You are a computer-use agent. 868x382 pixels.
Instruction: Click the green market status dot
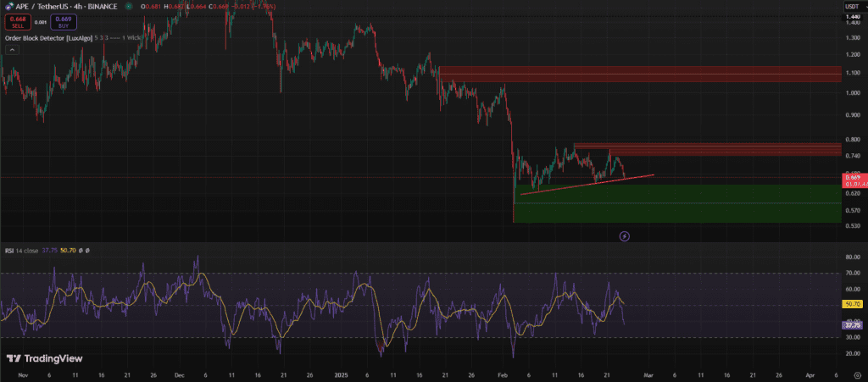129,7
